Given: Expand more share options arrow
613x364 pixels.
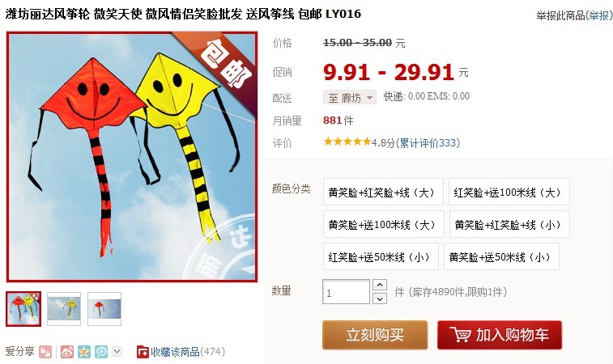Looking at the screenshot, I should pos(117,351).
